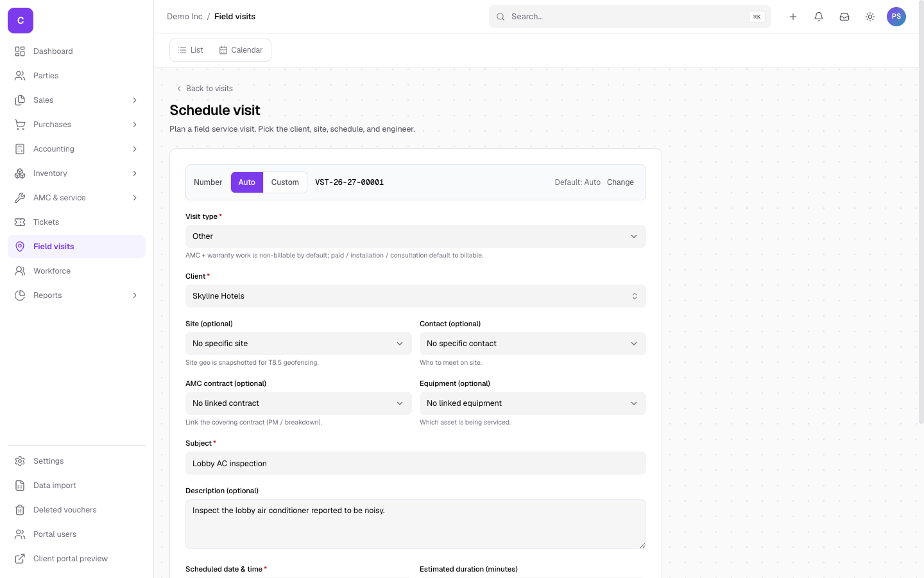Open Workforce via its people icon

[x=20, y=271]
